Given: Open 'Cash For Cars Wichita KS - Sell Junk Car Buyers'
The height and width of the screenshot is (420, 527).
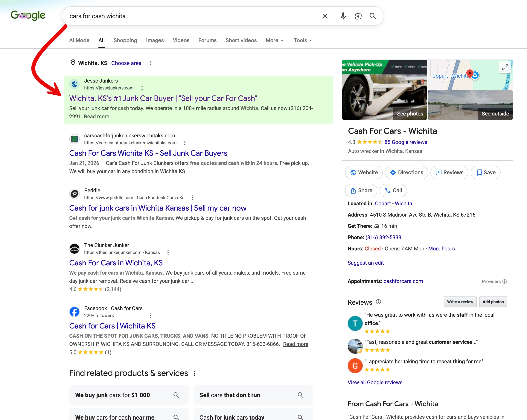Looking at the screenshot, I should (x=148, y=153).
